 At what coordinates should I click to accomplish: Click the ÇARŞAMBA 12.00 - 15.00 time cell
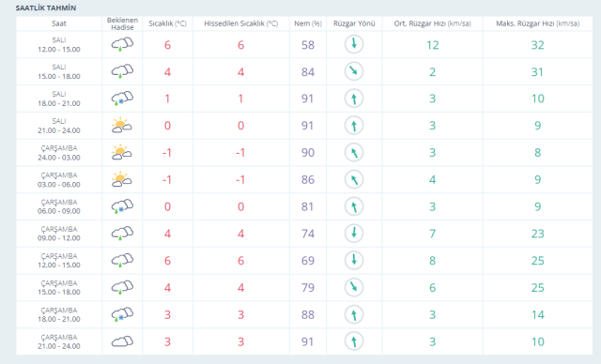click(59, 260)
